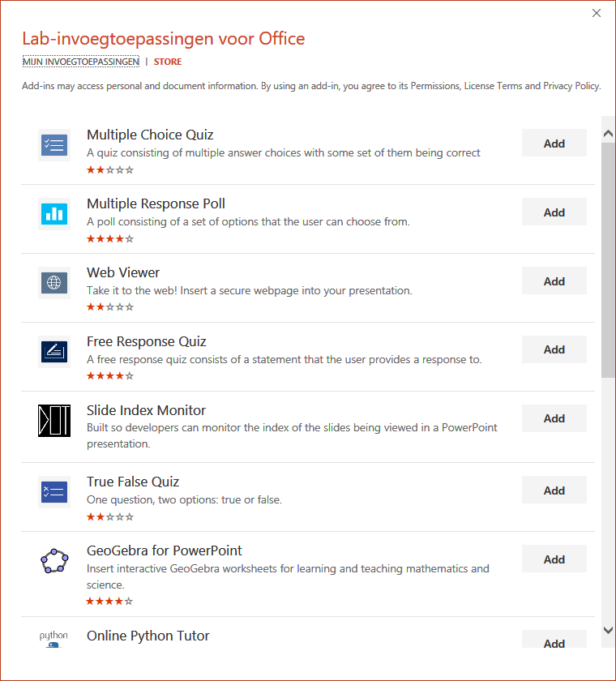Click the Multiple Response Poll chart icon
The height and width of the screenshot is (681, 616).
(x=54, y=214)
